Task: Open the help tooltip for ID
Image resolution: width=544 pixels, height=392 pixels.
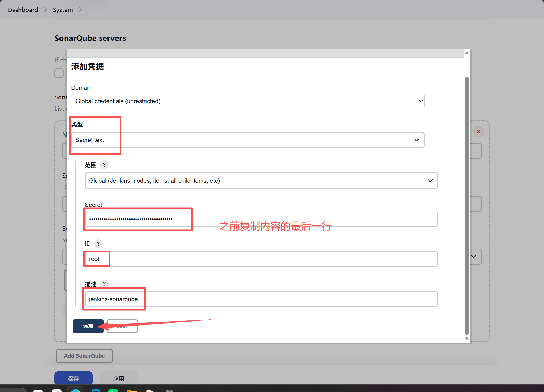Action: pos(98,244)
